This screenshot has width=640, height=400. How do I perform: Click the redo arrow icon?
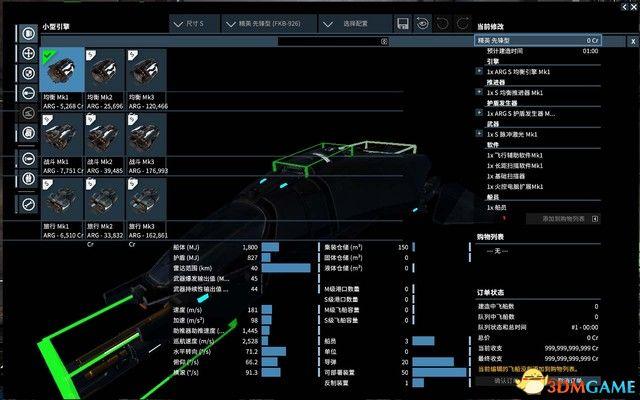(462, 24)
